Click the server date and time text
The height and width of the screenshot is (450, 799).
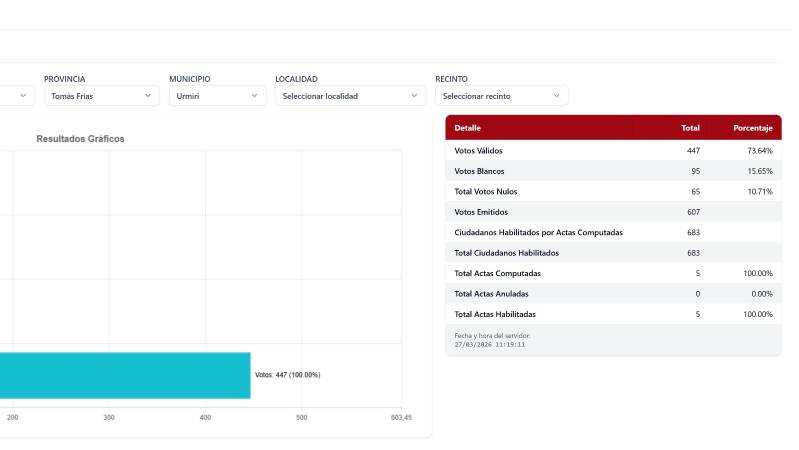click(x=492, y=340)
